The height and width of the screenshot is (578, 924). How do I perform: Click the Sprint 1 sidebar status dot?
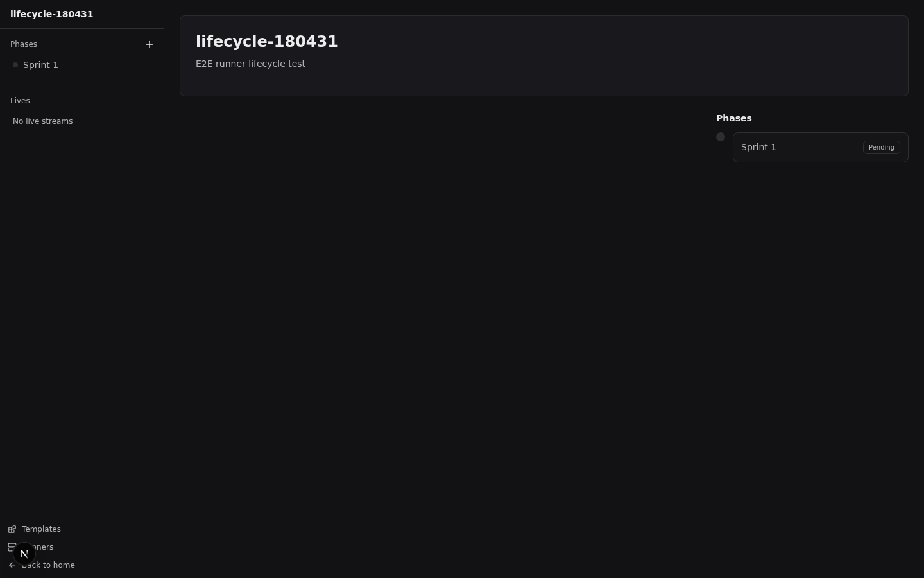click(15, 65)
